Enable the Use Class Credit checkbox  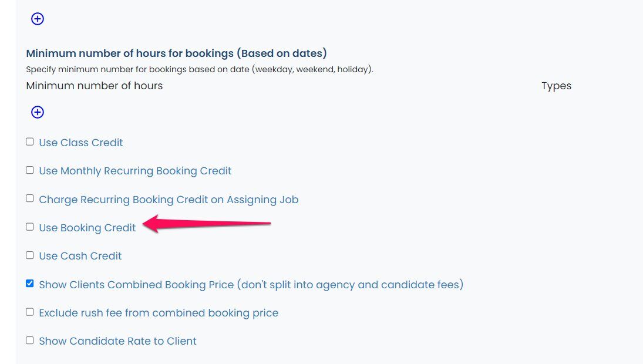[30, 142]
